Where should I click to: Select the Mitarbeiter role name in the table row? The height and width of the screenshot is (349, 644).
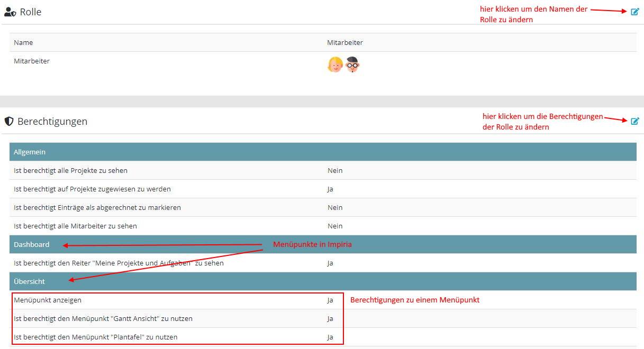point(32,61)
